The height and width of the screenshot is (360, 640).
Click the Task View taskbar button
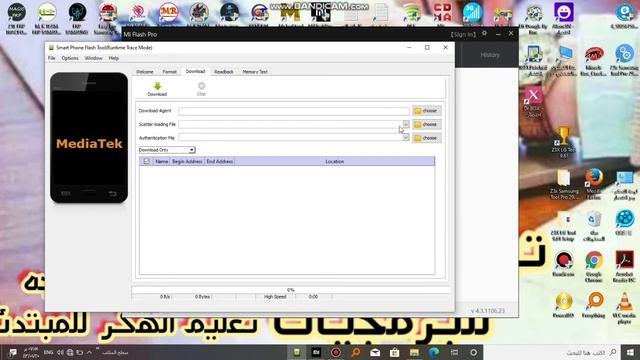point(454,352)
